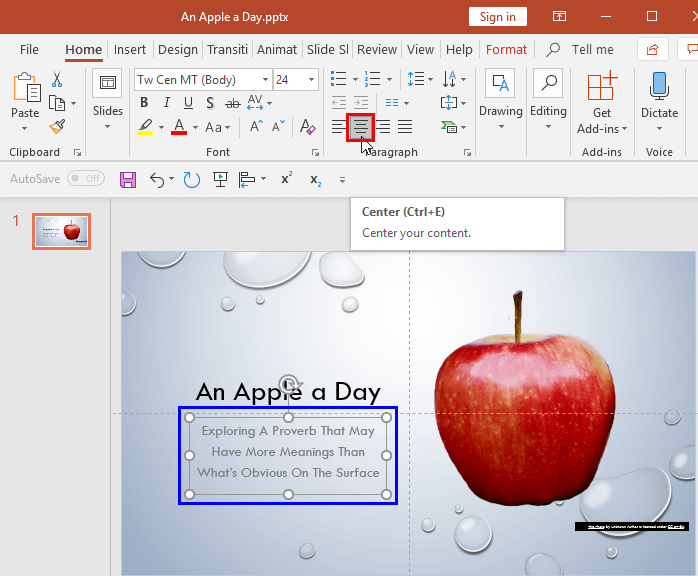Toggle Italic formatting
Screen dimensions: 698x576
coord(166,103)
